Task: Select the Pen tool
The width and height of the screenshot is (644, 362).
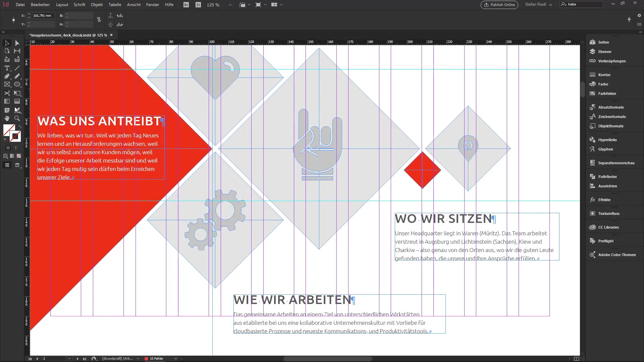Action: (x=7, y=76)
